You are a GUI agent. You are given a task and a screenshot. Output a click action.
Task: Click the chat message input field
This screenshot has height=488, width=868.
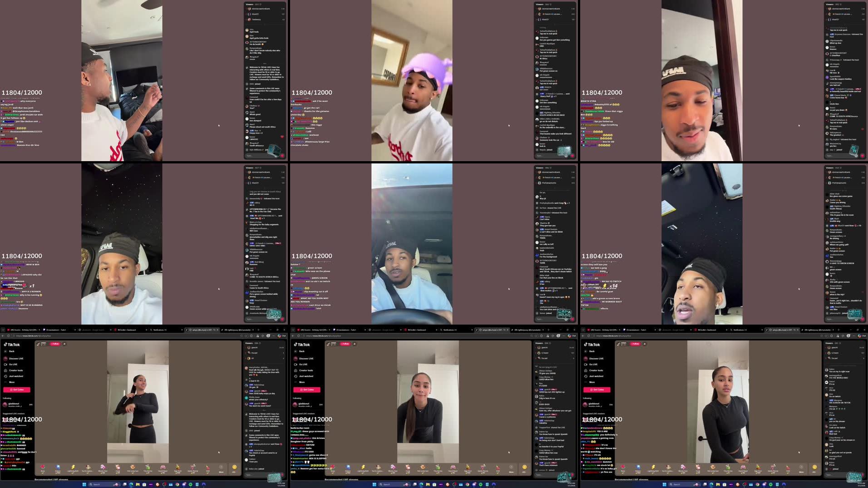pos(254,475)
